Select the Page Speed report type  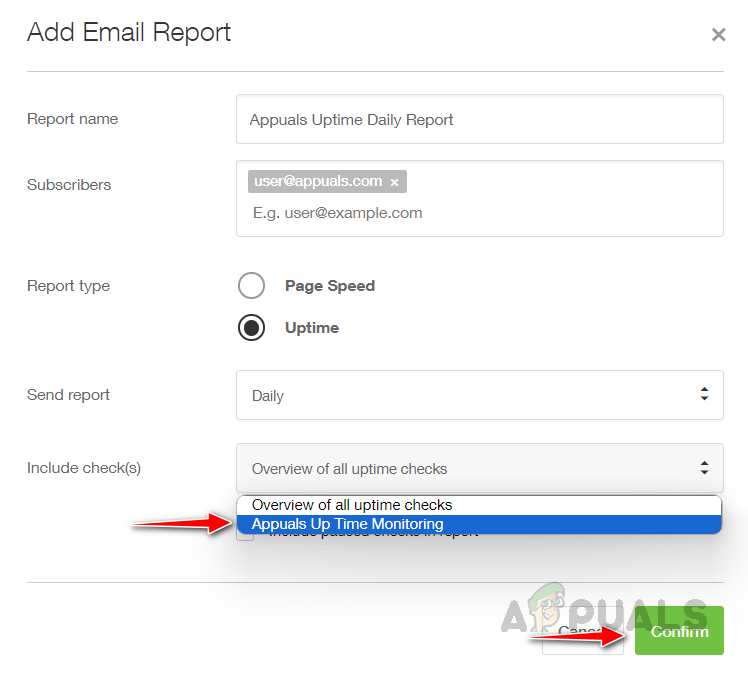[x=251, y=285]
